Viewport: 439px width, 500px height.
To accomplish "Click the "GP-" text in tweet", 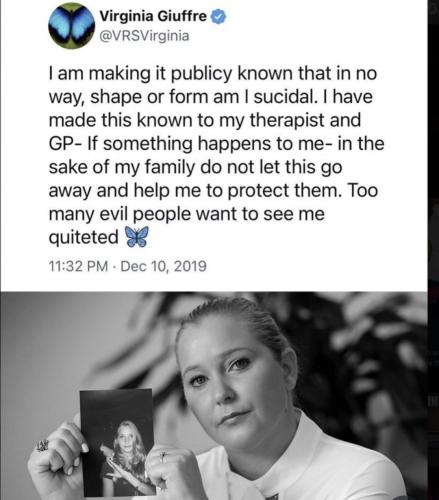I will click(65, 144).
